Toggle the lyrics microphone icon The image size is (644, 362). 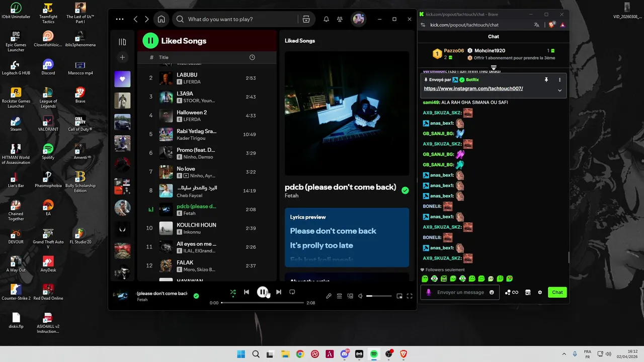(329, 296)
